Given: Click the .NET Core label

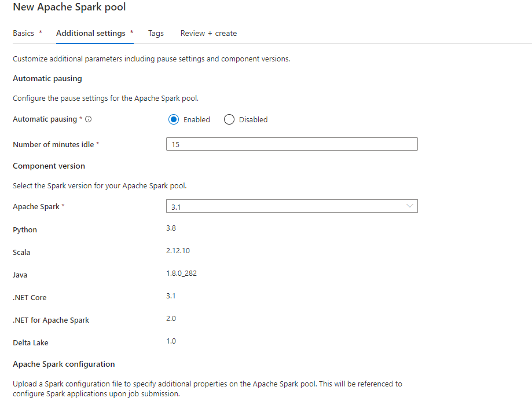Looking at the screenshot, I should 30,298.
